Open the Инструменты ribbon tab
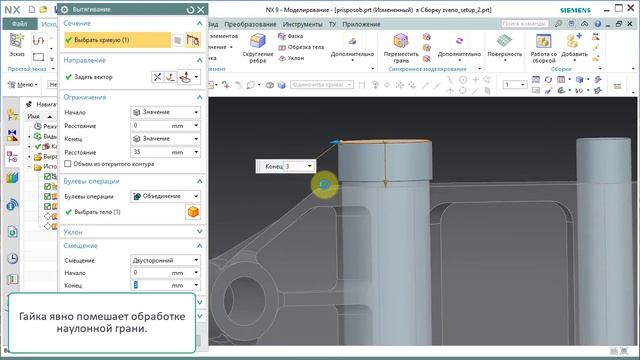This screenshot has width=640, height=360. [302, 24]
